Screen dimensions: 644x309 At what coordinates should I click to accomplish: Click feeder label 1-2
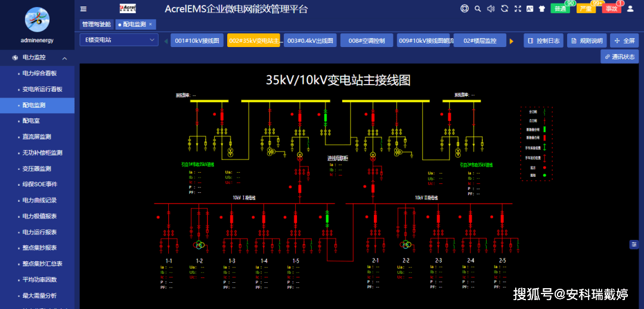click(x=199, y=261)
